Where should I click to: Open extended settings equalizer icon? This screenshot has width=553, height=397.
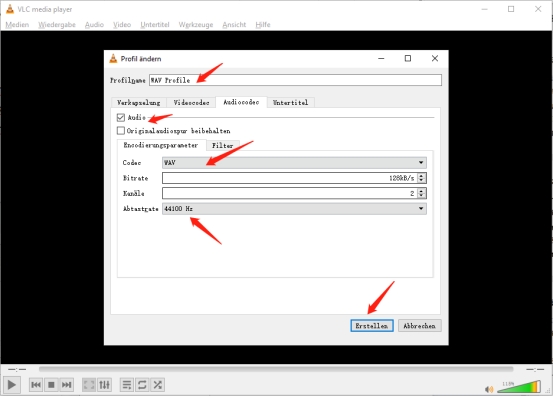coord(104,385)
